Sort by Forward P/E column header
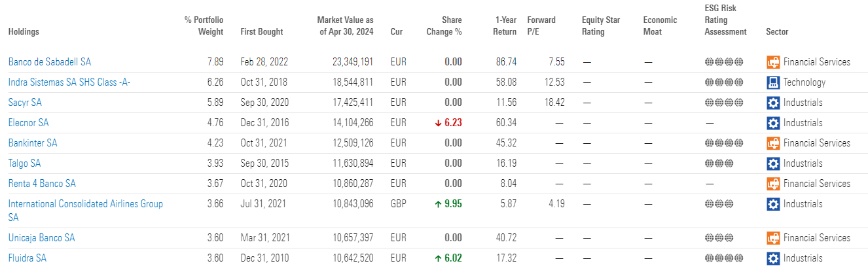This screenshot has height=272, width=868. point(541,25)
